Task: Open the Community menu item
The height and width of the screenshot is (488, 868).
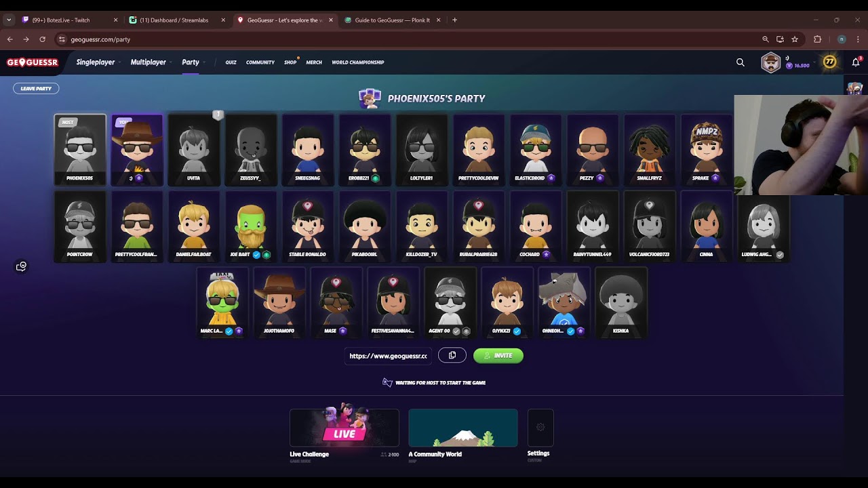Action: tap(260, 62)
